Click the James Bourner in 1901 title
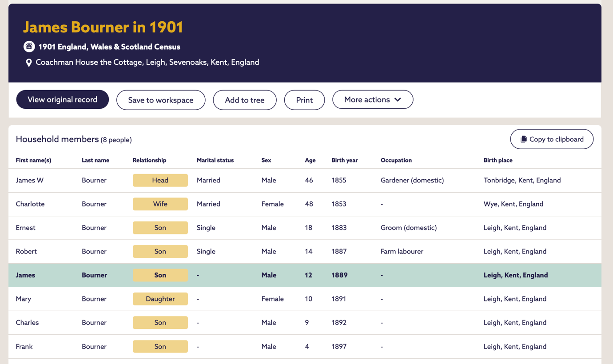The width and height of the screenshot is (613, 364). (103, 27)
